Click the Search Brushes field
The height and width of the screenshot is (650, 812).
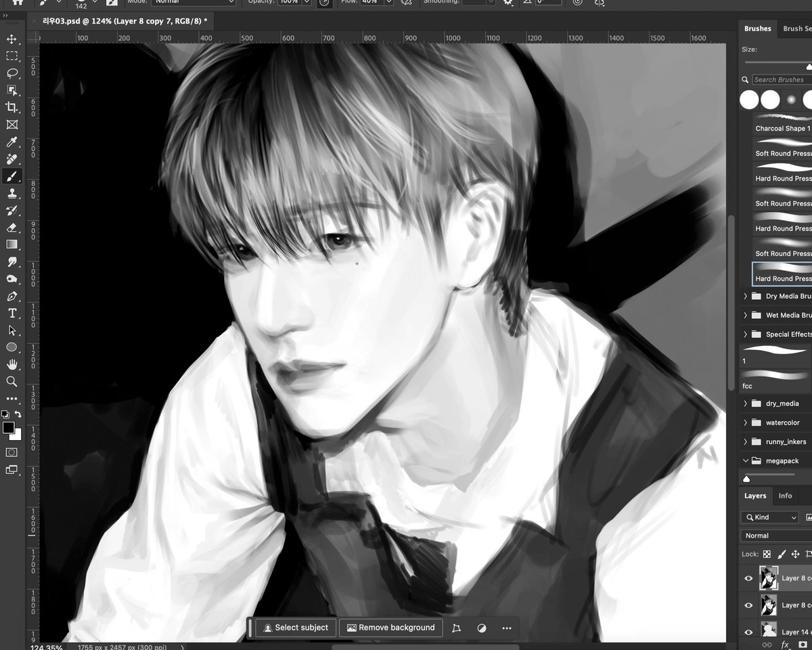782,80
